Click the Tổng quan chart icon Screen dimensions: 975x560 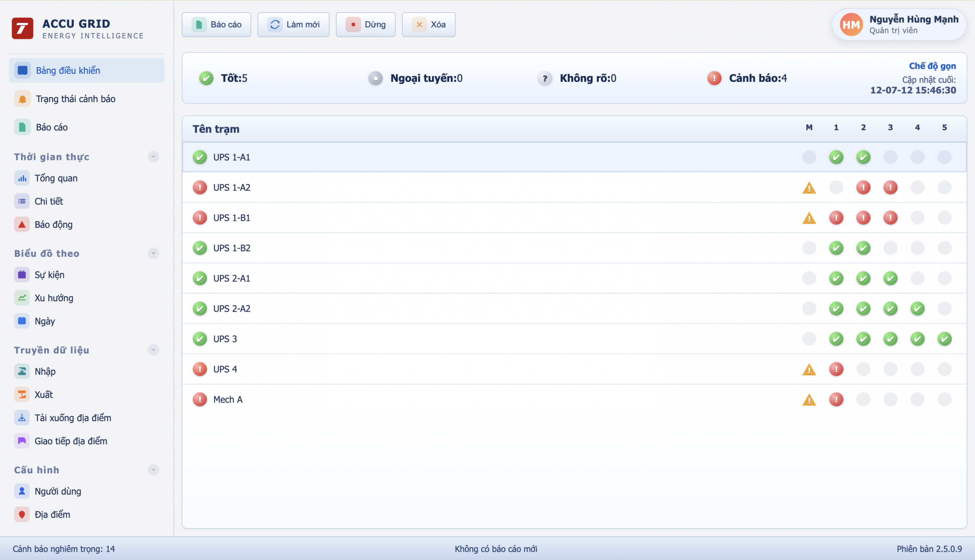tap(22, 179)
